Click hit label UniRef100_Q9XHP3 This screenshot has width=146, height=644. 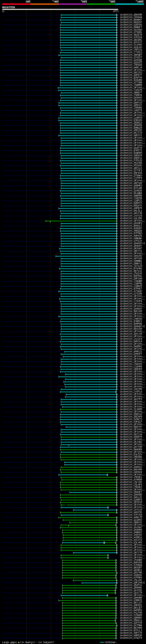pos(131,223)
